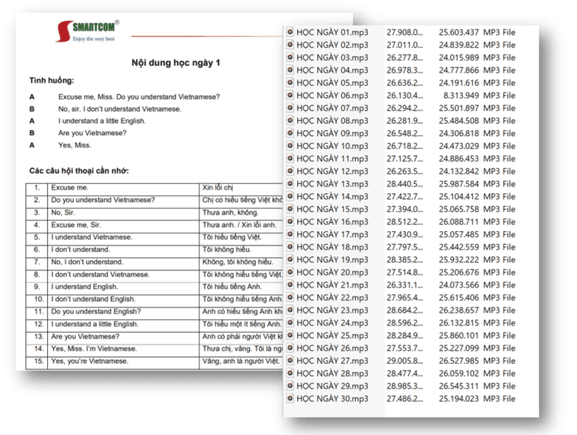Screen dimensions: 577x435
Task: Click the Các câu hội thoại cần nhớ heading
Action: coord(79,171)
